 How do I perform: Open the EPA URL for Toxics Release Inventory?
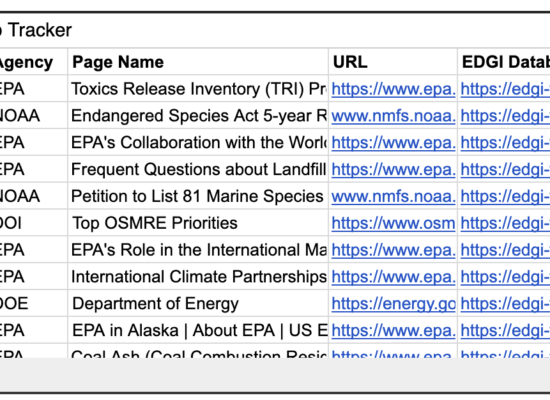[393, 89]
